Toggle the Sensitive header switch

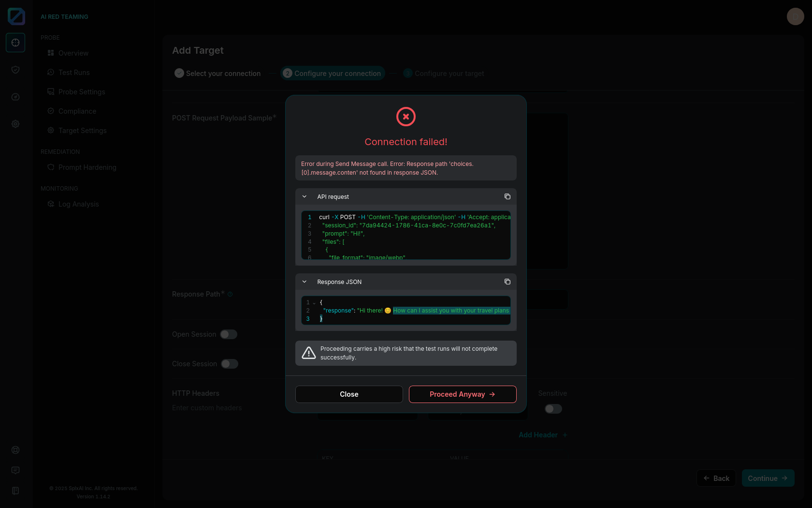(x=553, y=409)
